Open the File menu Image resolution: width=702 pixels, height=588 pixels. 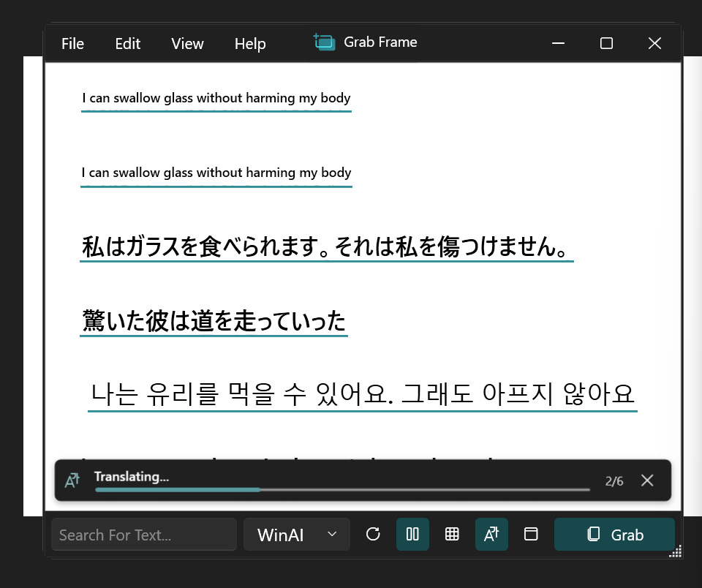[x=72, y=44]
